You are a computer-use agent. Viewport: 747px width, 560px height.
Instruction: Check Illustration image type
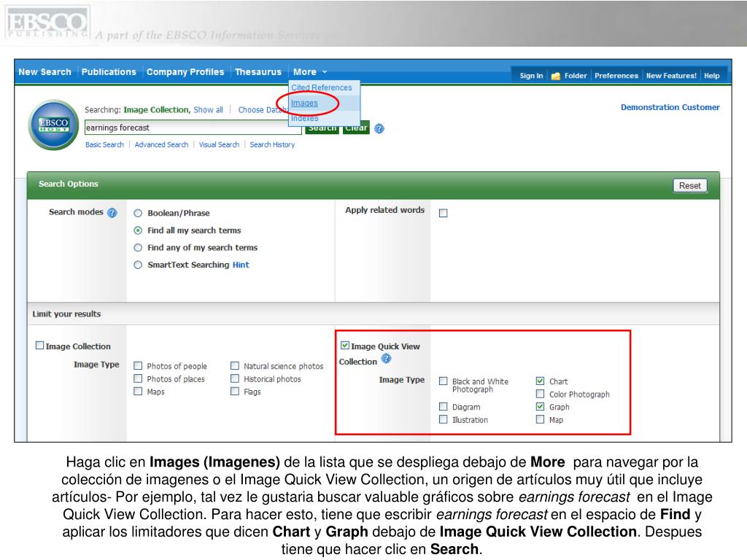click(443, 419)
